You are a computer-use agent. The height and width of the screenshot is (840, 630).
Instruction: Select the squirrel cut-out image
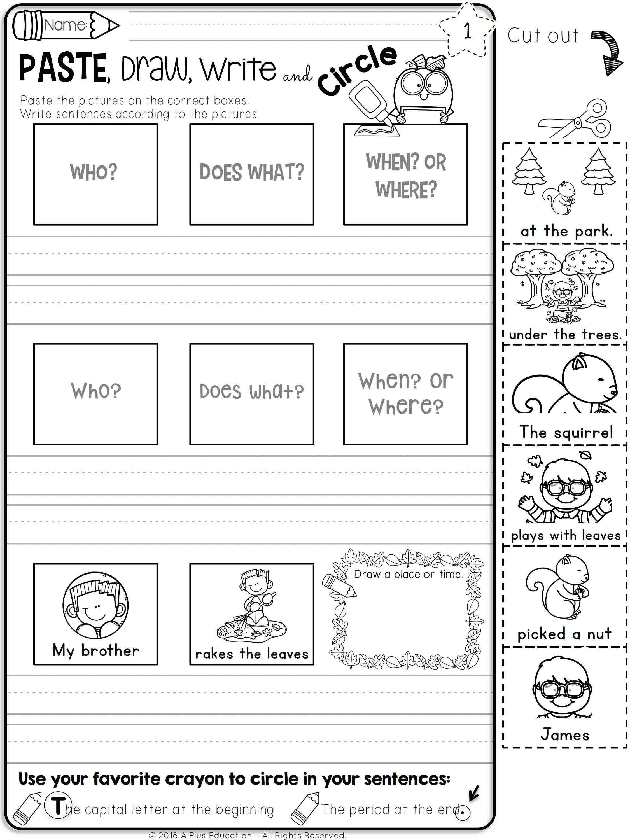point(566,403)
